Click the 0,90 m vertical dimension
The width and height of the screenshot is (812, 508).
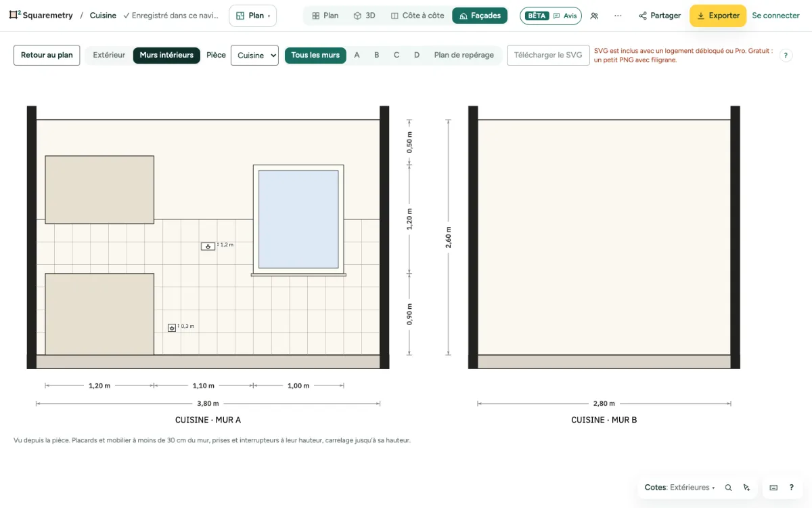pyautogui.click(x=409, y=314)
